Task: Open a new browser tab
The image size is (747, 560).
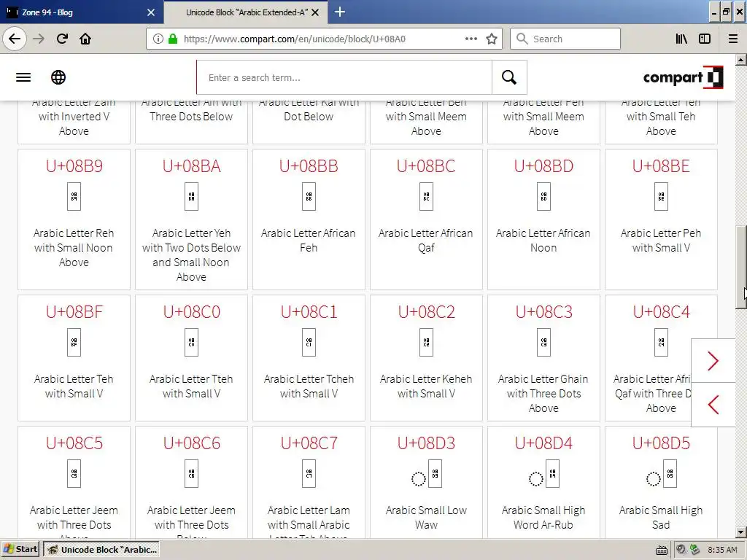Action: (340, 12)
